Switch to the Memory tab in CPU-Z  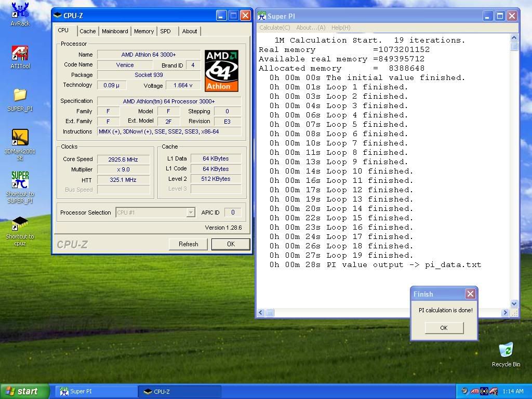(x=144, y=31)
